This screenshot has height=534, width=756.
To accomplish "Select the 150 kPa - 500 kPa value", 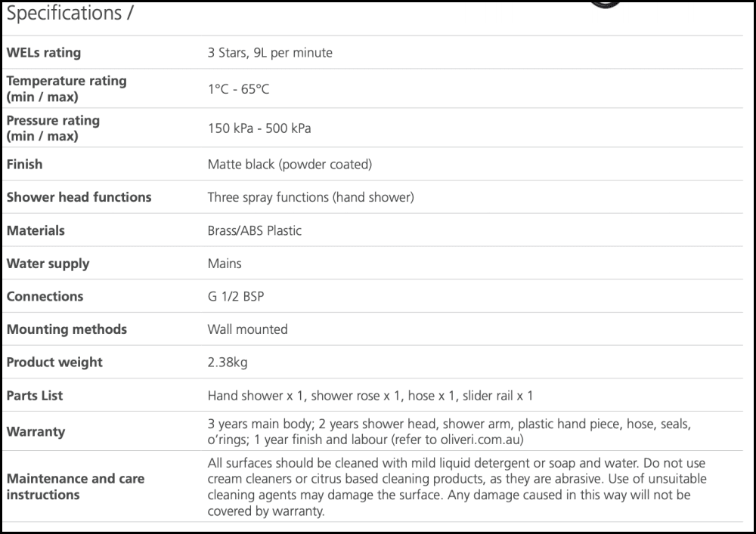I will (x=259, y=128).
